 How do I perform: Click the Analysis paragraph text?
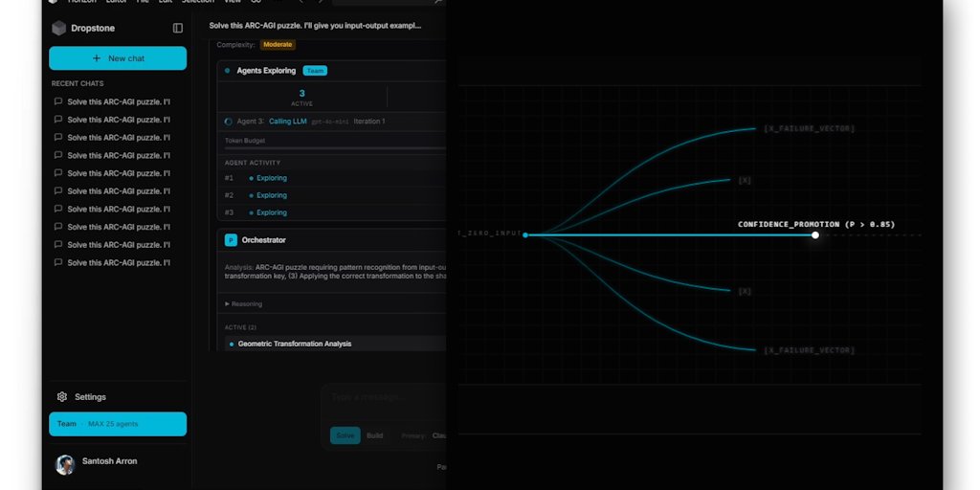coord(334,271)
